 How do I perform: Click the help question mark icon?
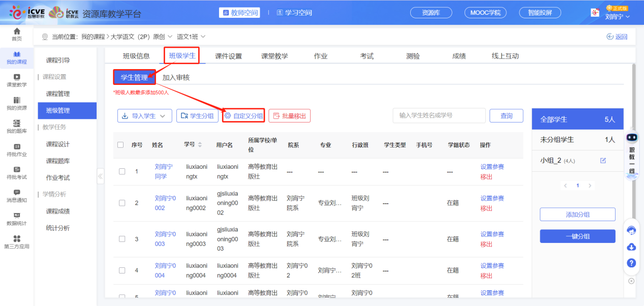(631, 263)
